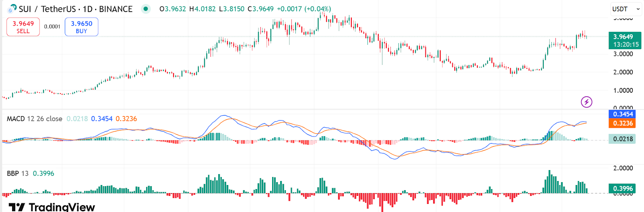Click the 2.0000 label on BBP axis
The image size is (644, 212).
point(623,168)
